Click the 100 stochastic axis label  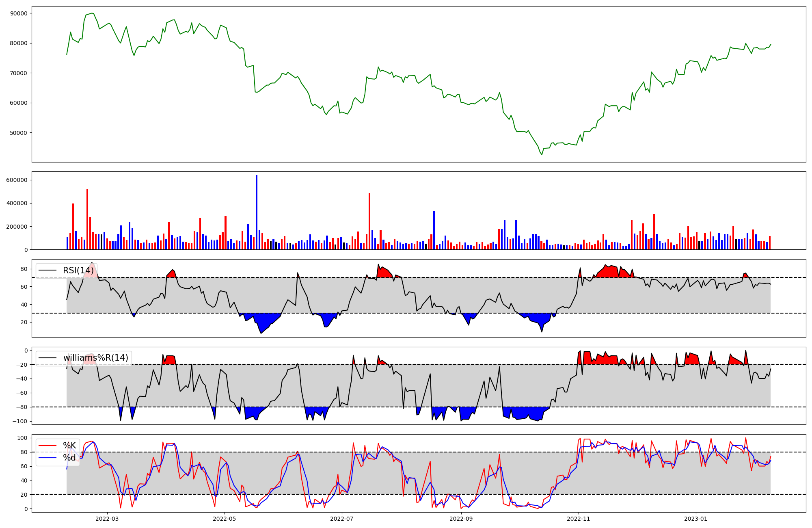[x=23, y=438]
